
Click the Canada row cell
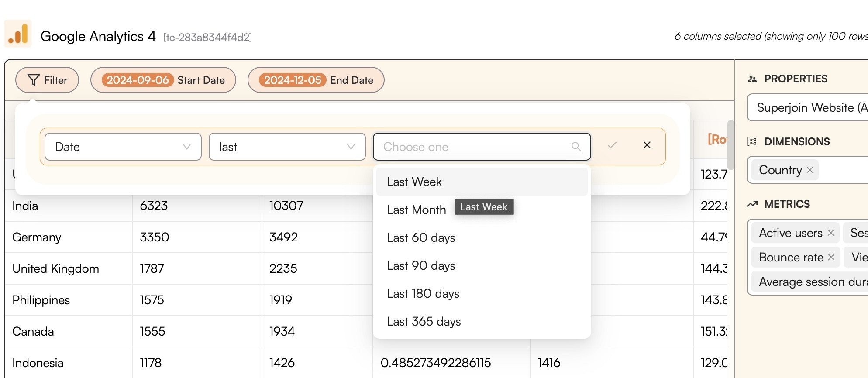pyautogui.click(x=69, y=331)
